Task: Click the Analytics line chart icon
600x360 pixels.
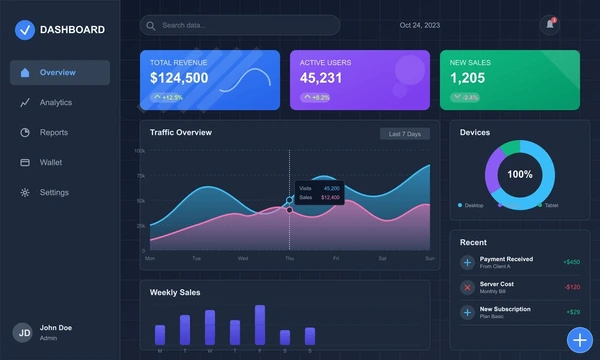Action: [x=25, y=103]
